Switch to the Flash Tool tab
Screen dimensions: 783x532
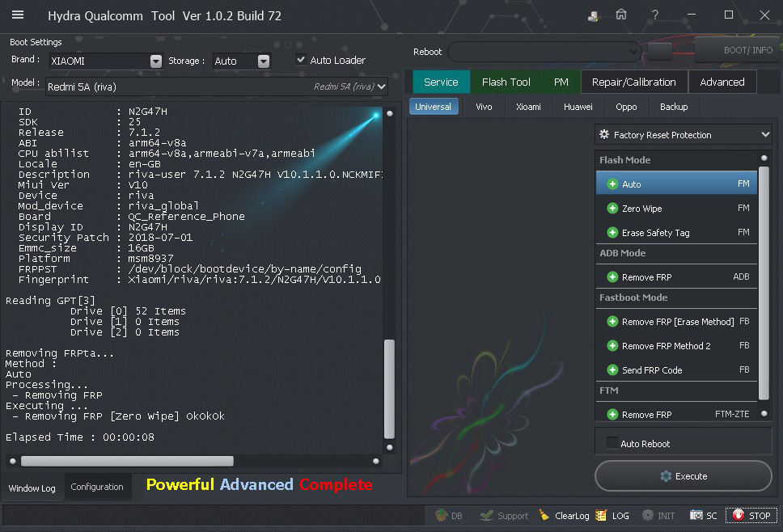coord(506,82)
